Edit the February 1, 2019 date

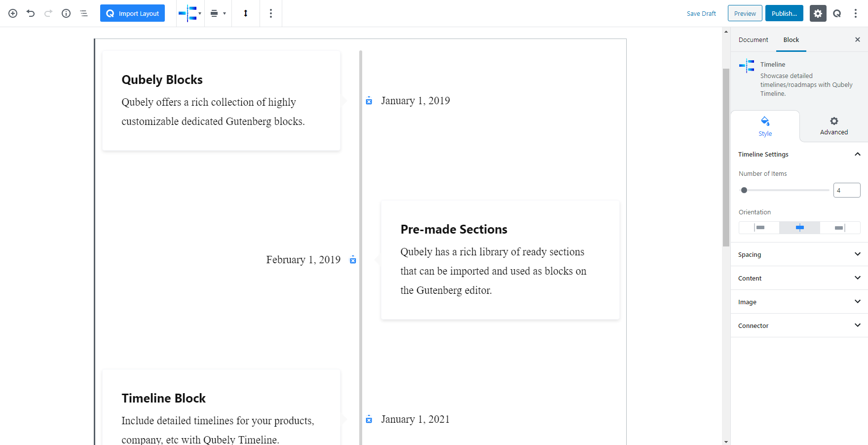click(x=303, y=260)
